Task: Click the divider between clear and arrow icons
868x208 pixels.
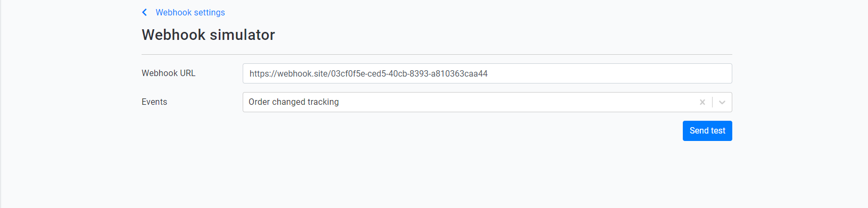Action: pyautogui.click(x=712, y=102)
